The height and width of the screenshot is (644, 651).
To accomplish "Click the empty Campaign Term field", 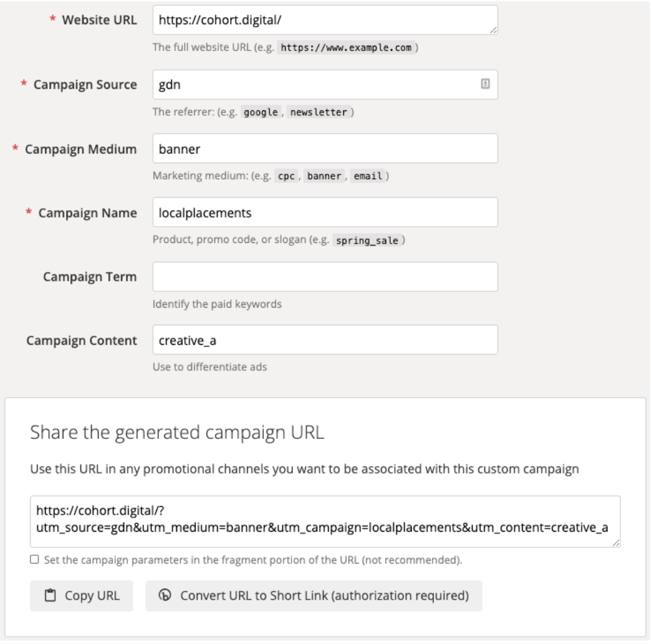I will point(325,277).
